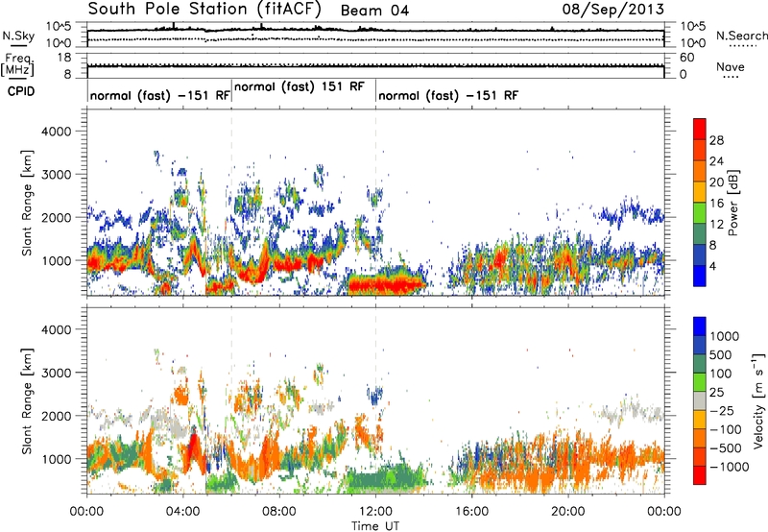This screenshot has width=768, height=532.
Task: Click the "Velocity [m s-1]" color bar title
Action: pyautogui.click(x=758, y=400)
